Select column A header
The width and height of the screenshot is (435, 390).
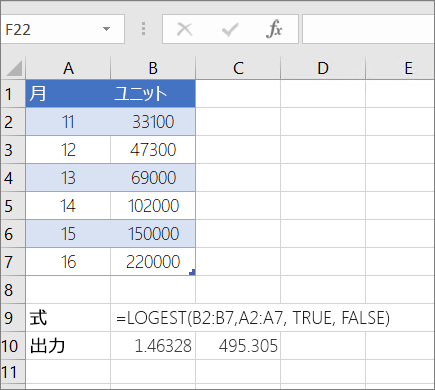click(x=68, y=68)
